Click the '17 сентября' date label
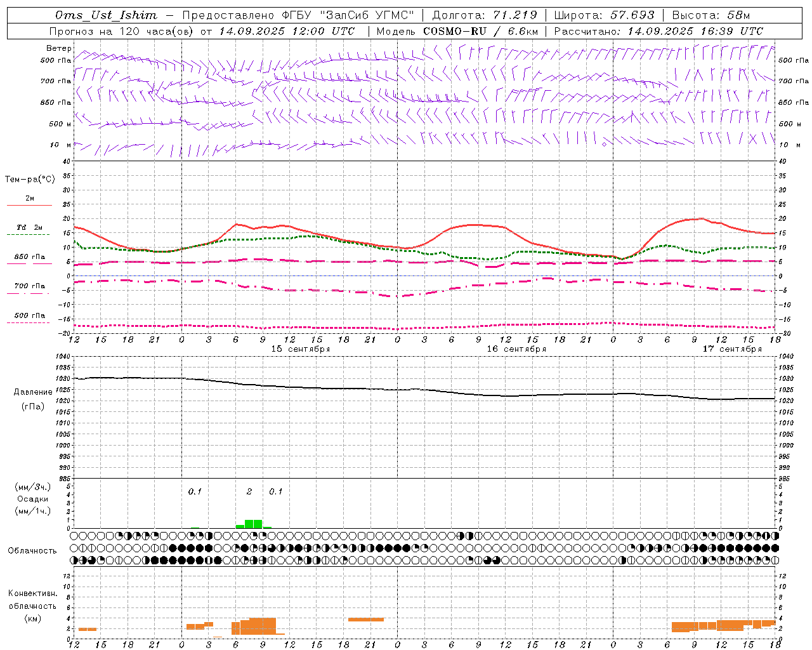 click(732, 349)
